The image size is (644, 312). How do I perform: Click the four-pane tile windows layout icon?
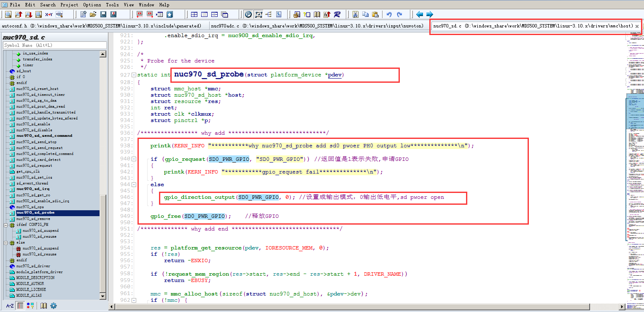(194, 14)
